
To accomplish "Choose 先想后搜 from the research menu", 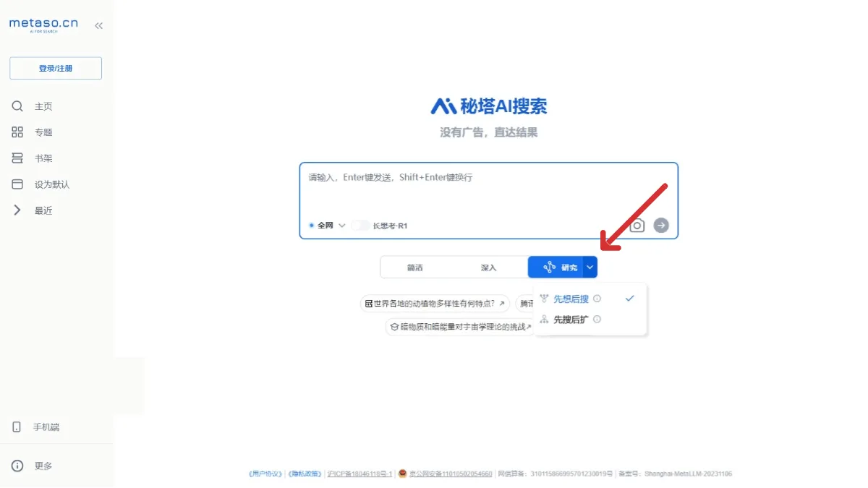I will pyautogui.click(x=571, y=299).
